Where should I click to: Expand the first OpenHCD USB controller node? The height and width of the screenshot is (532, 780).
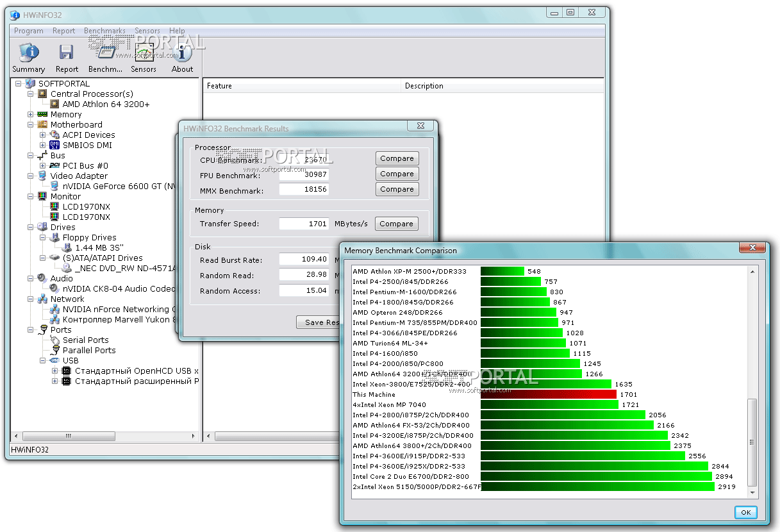[x=55, y=370]
